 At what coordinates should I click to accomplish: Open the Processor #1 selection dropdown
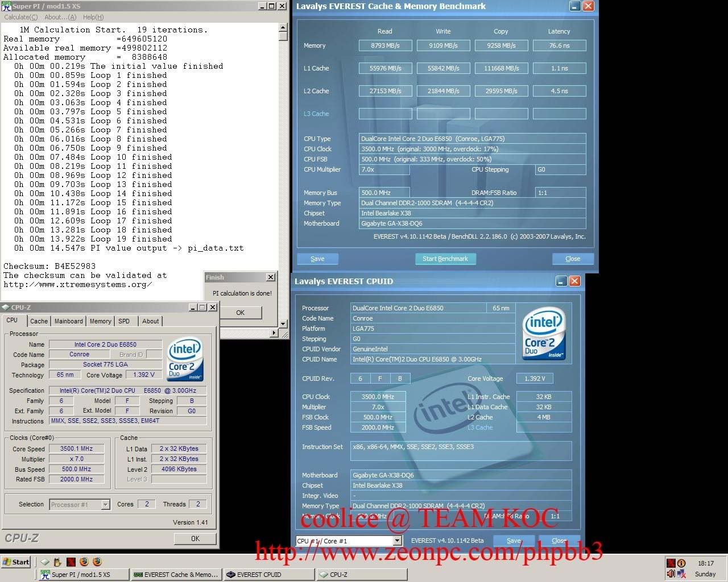[105, 505]
